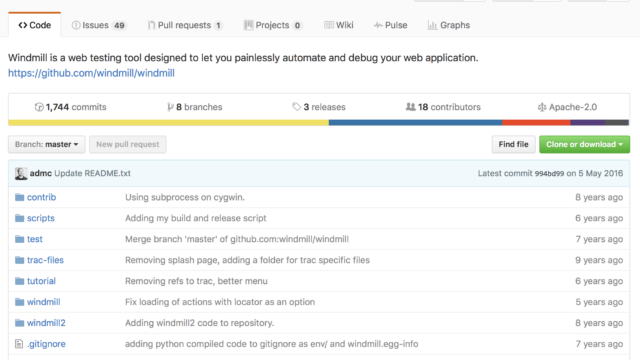The width and height of the screenshot is (640, 360).
Task: Open the Pull requests tab
Action: [185, 25]
